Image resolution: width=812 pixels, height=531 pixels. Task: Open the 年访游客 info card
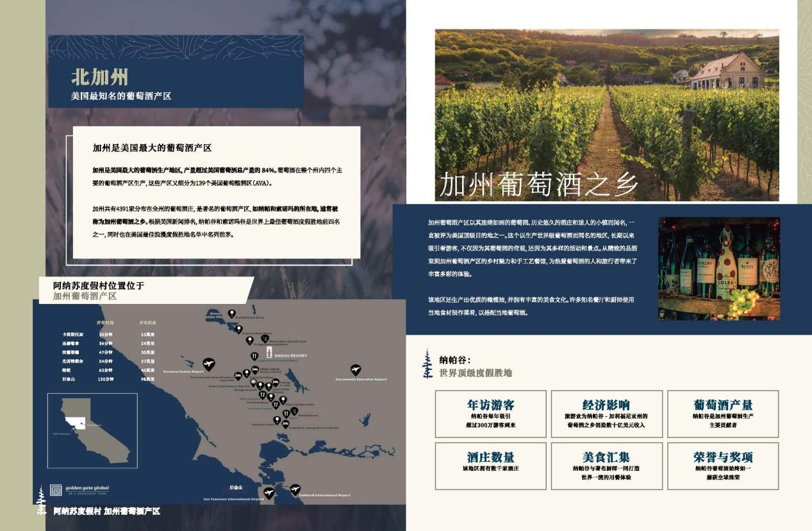490,414
